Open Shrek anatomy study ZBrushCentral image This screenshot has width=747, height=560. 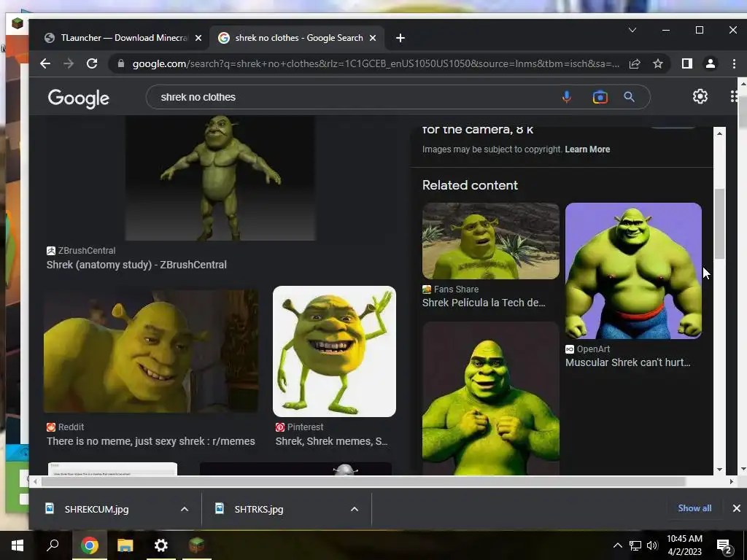pos(220,178)
